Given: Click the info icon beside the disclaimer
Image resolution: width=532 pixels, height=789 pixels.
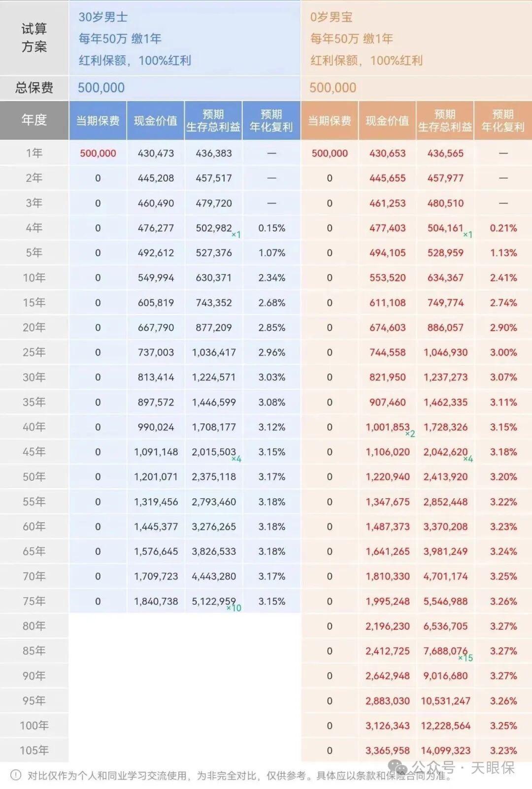Looking at the screenshot, I should click(x=15, y=775).
